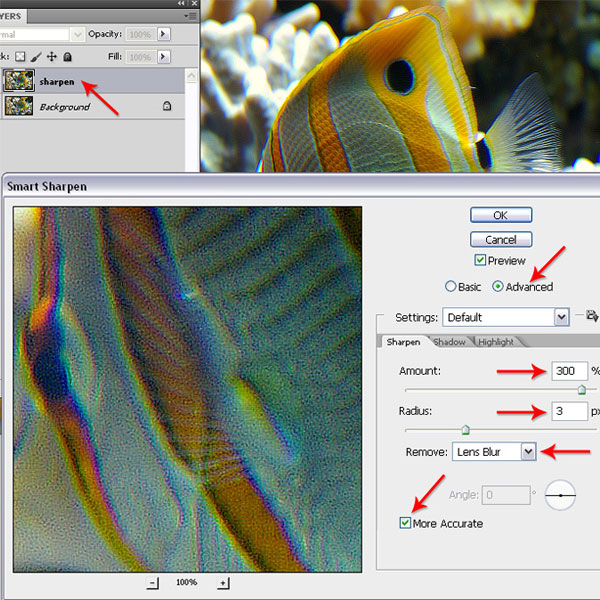Image resolution: width=600 pixels, height=600 pixels.
Task: Switch to the Shadow tab
Action: pos(449,342)
